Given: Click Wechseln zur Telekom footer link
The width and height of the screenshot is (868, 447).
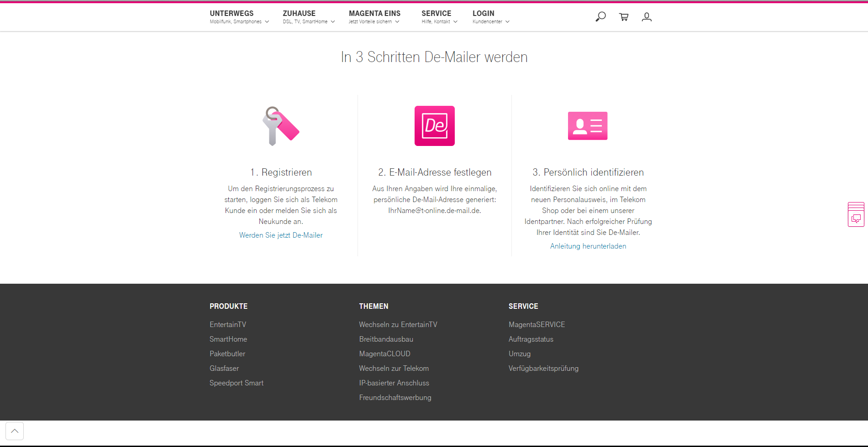Looking at the screenshot, I should point(394,369).
